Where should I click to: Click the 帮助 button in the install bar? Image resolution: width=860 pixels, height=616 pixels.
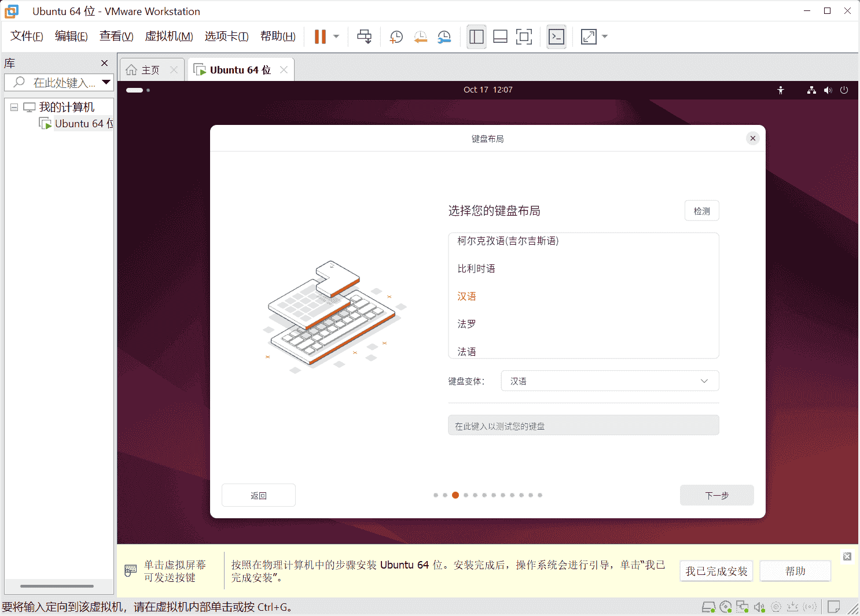click(795, 571)
